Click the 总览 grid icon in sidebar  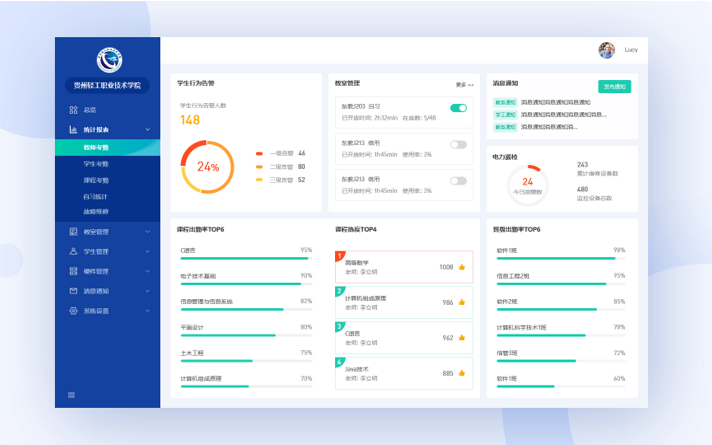(x=73, y=110)
